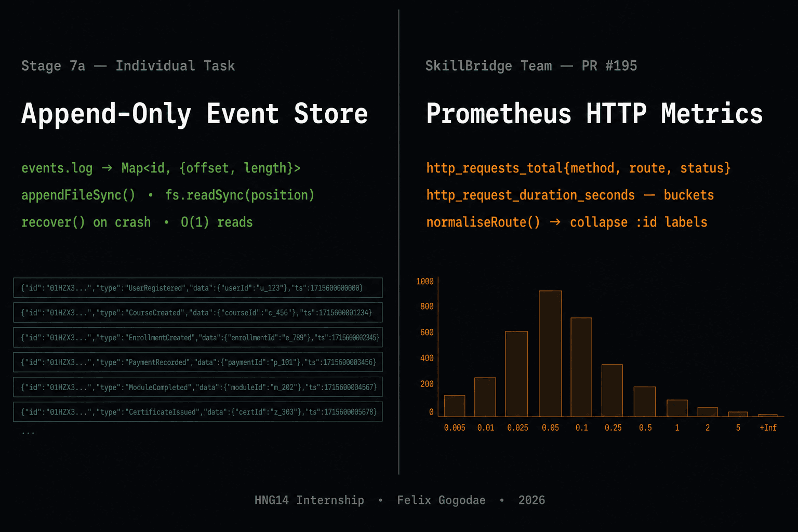
Task: Select the ModuleCompleted event log row
Action: (198, 387)
